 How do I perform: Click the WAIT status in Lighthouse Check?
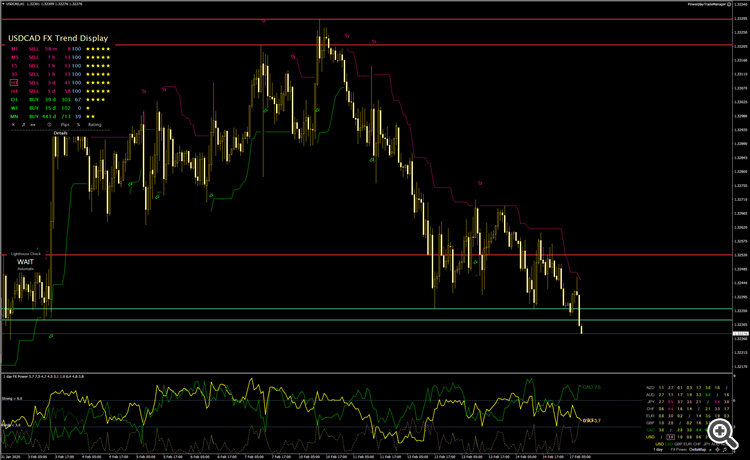(25, 262)
